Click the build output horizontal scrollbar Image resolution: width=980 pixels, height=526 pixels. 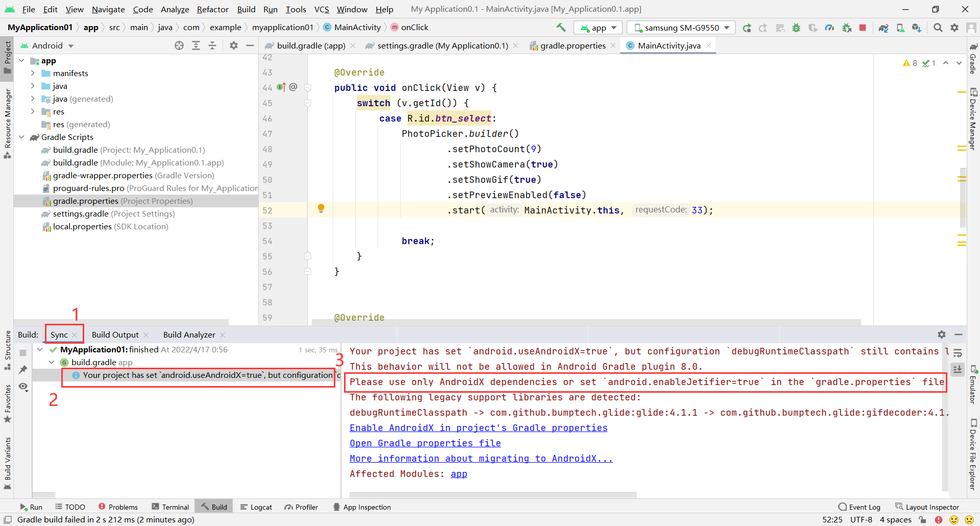point(493,495)
